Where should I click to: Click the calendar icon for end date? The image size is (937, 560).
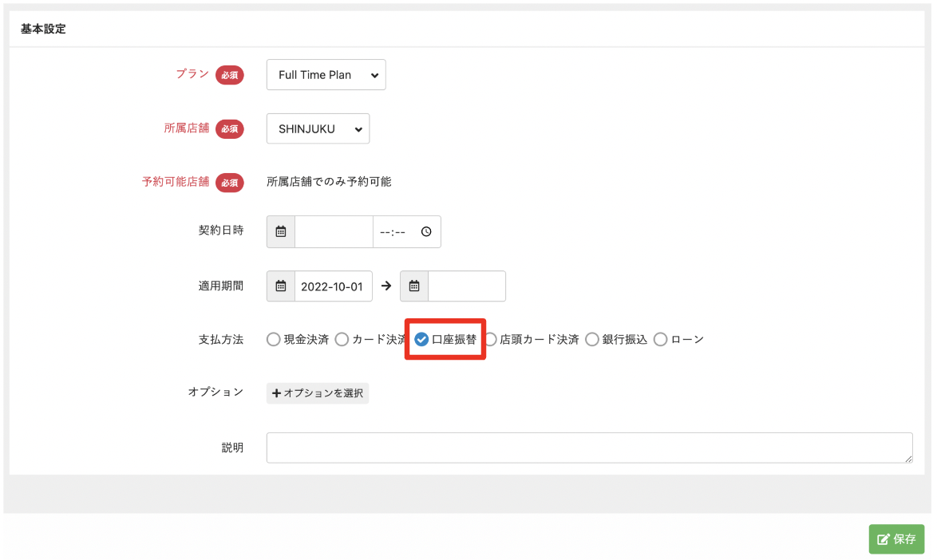point(414,286)
